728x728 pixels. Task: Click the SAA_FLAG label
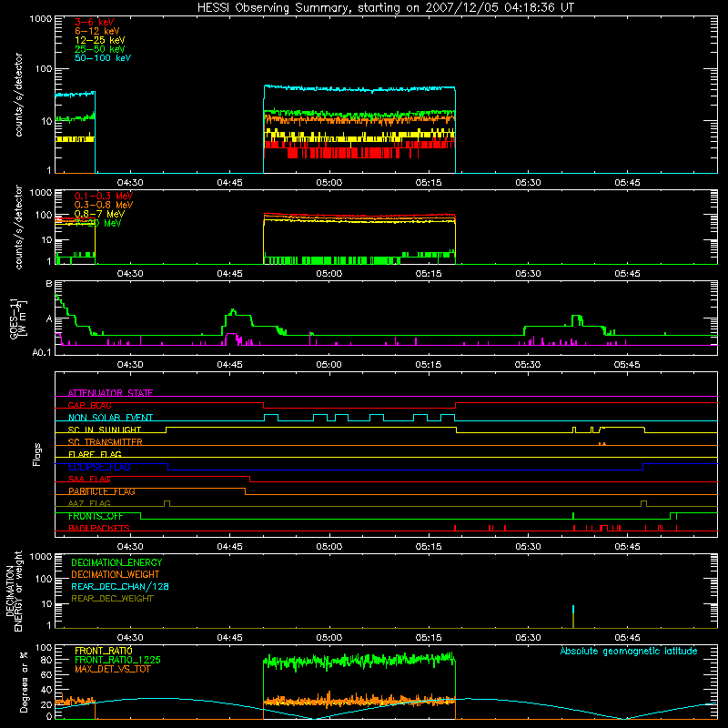point(89,479)
